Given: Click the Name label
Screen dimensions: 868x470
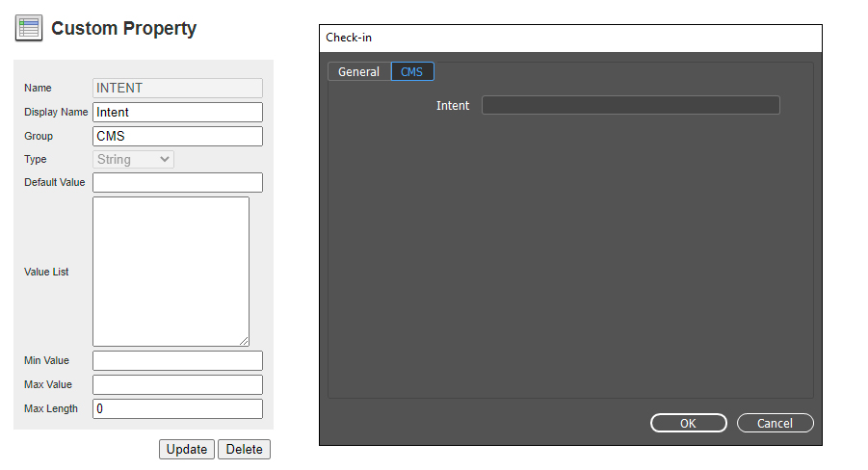Looking at the screenshot, I should [x=38, y=88].
